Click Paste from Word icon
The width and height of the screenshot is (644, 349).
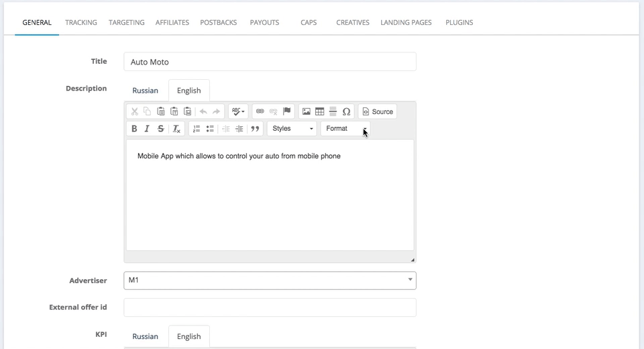pyautogui.click(x=187, y=111)
